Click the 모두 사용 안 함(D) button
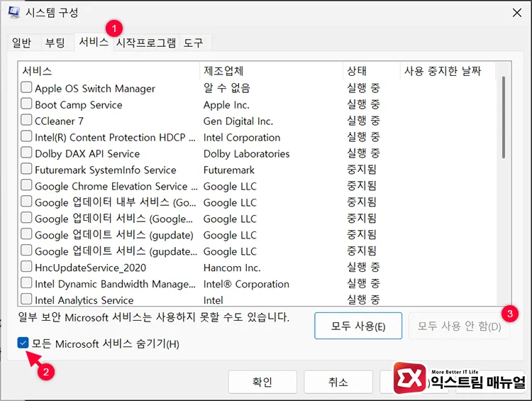 click(x=459, y=326)
